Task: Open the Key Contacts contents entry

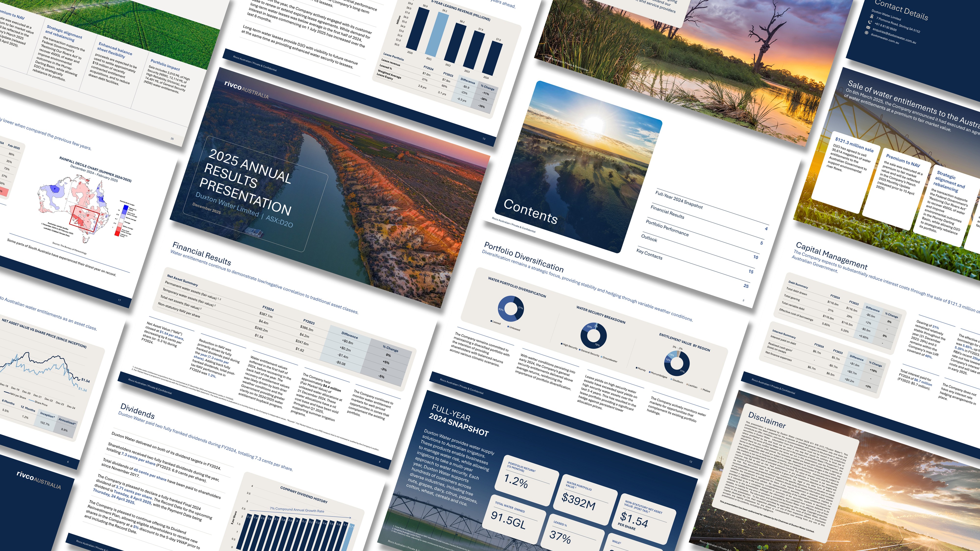Action: point(649,254)
